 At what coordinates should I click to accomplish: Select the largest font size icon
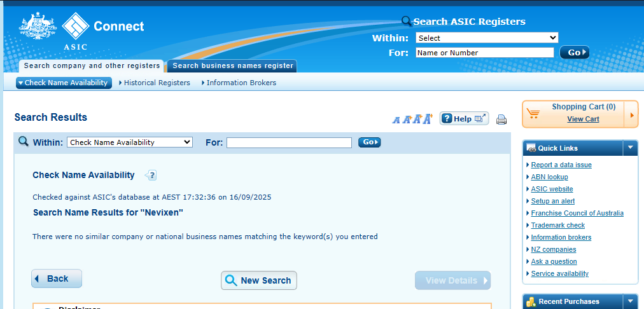(427, 118)
